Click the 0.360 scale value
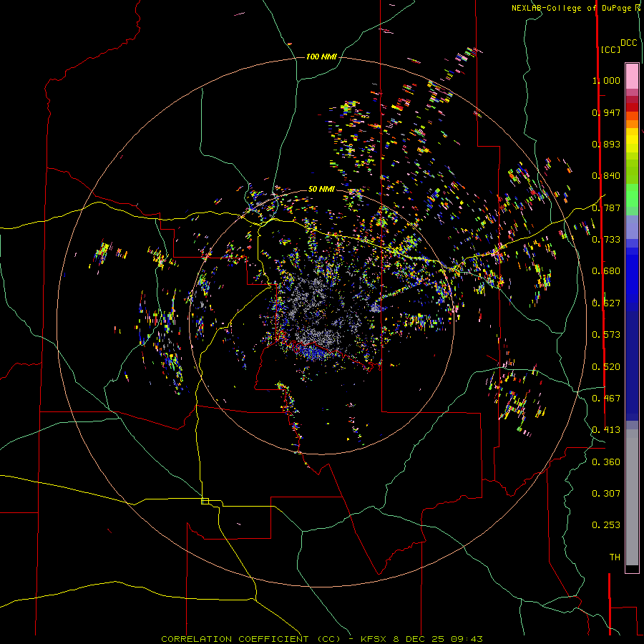This screenshot has height=644, width=644. (606, 462)
